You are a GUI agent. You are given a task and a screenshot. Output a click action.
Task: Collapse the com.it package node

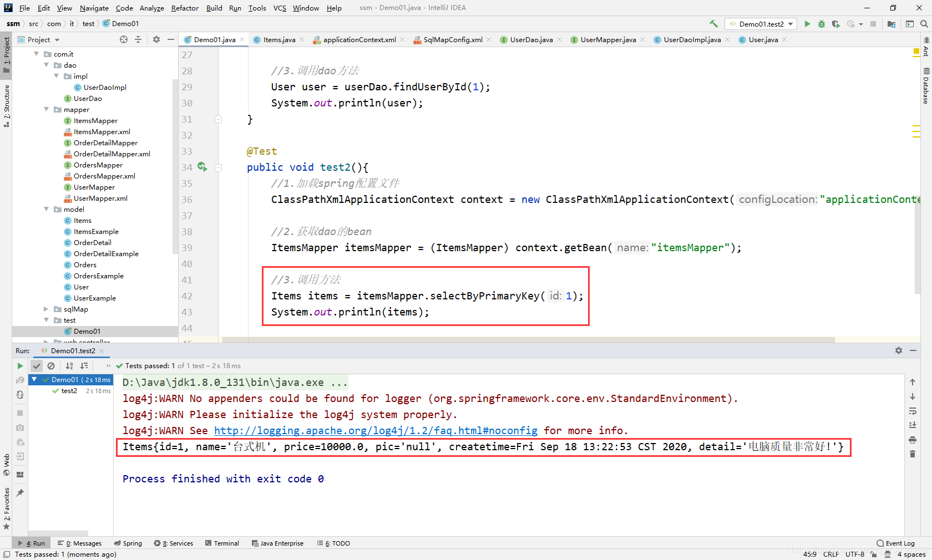[x=37, y=54]
